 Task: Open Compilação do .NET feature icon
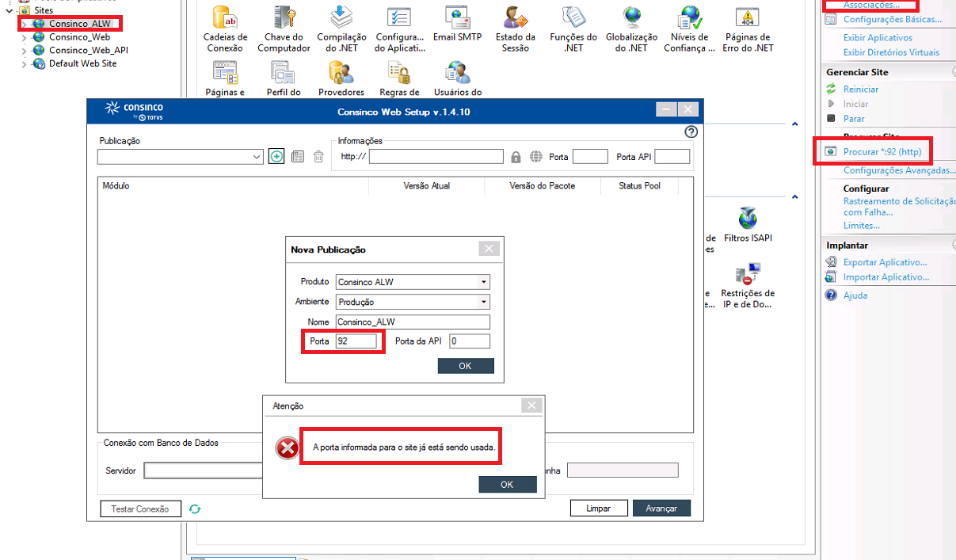(341, 17)
